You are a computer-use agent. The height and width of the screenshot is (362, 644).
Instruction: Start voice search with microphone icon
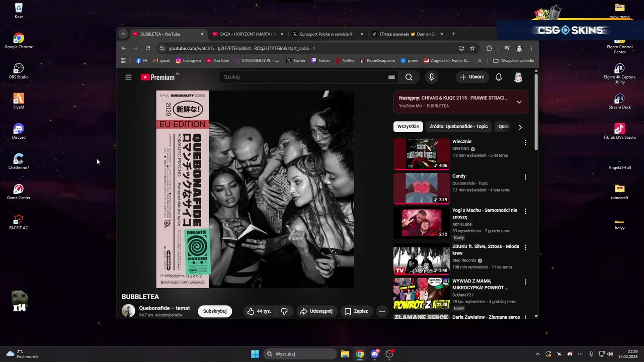coord(431,77)
